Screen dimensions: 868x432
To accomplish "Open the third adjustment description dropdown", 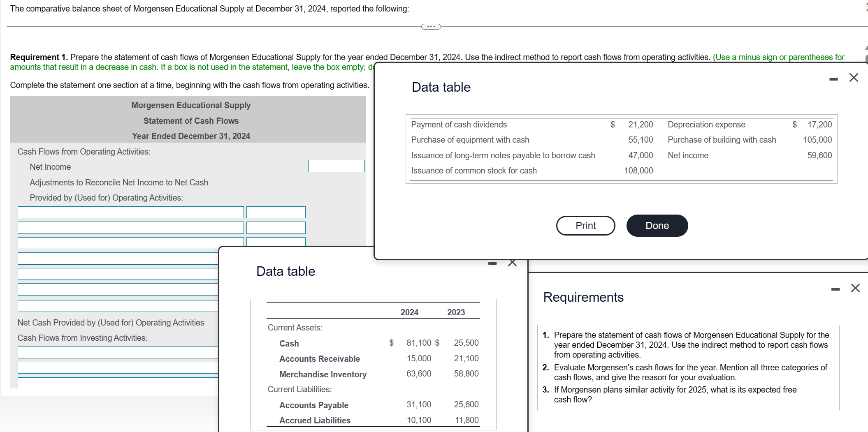I will point(131,243).
